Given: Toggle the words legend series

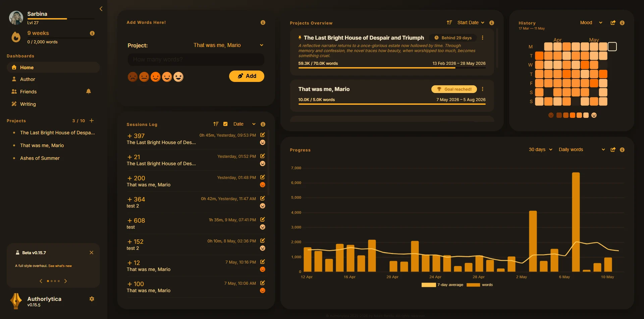Looking at the screenshot, I should (480, 285).
